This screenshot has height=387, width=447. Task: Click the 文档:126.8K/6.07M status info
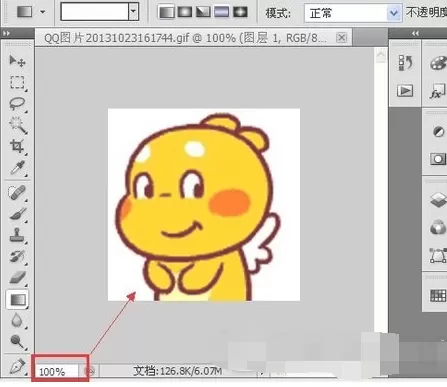pyautogui.click(x=177, y=371)
